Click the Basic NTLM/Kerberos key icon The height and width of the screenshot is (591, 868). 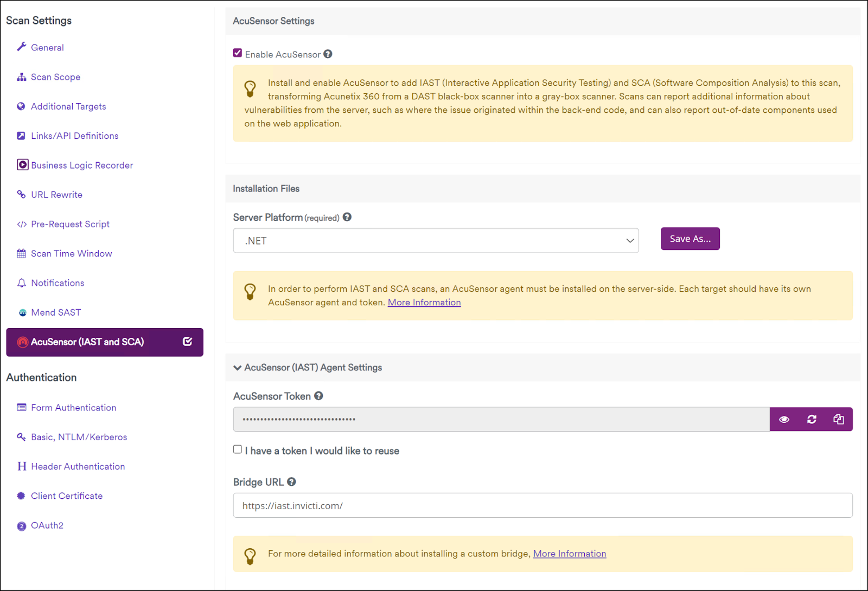coord(21,436)
